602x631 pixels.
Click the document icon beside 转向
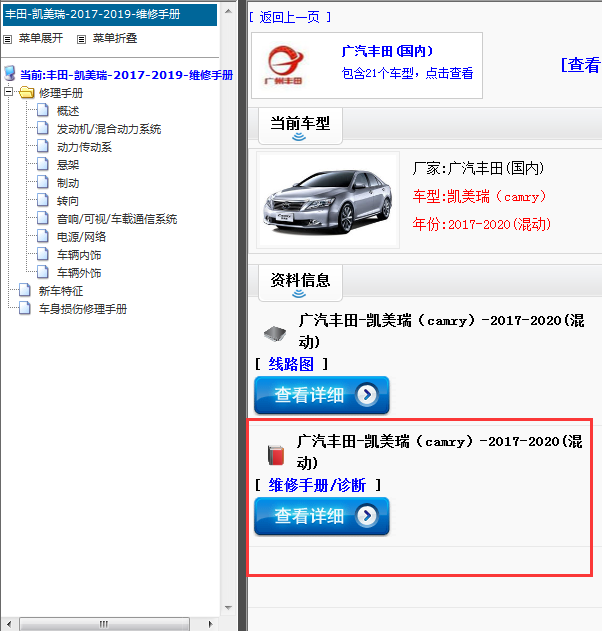click(43, 200)
